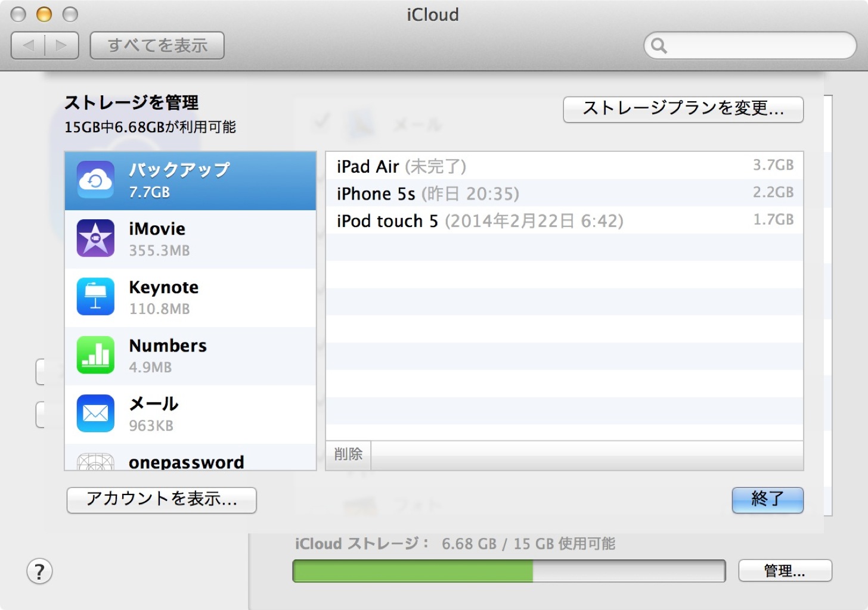Click the すべてを表示 button
This screenshot has height=610, width=868.
pos(157,45)
